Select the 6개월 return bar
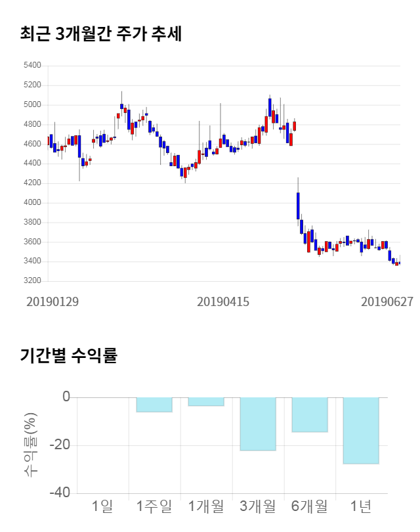Viewport: 420px width, 532px height. coord(310,414)
